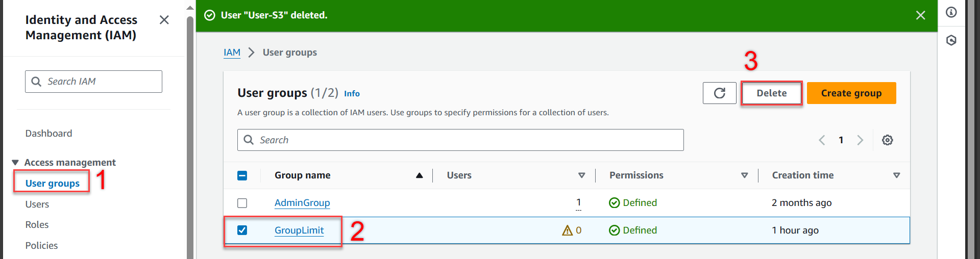Open Roles in the sidebar

pyautogui.click(x=37, y=224)
